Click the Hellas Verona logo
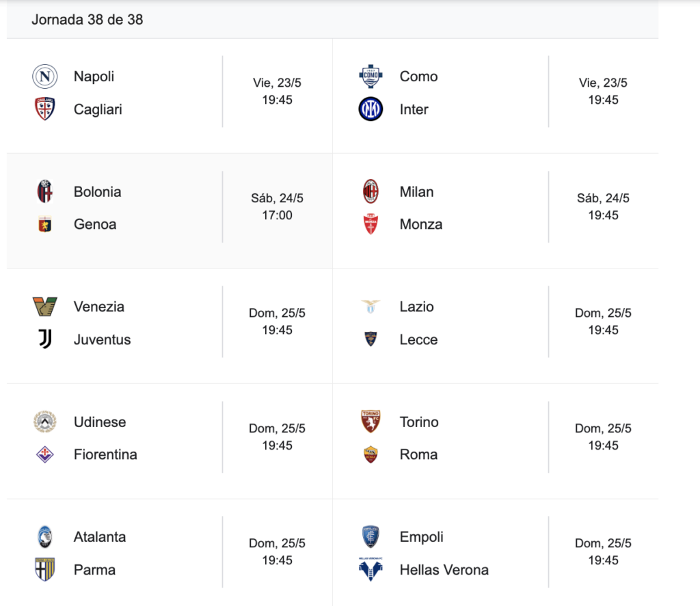This screenshot has height=606, width=700. tap(371, 569)
